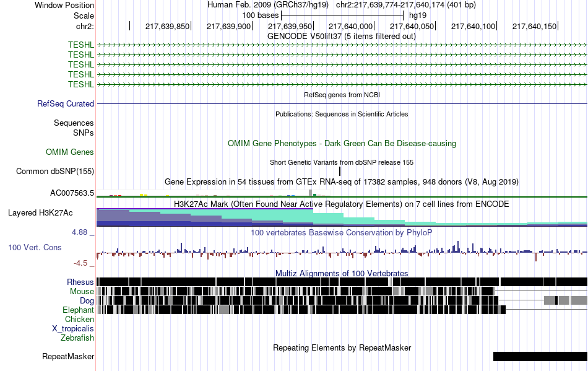Open the OMIM Genes track label
This screenshot has height=371, width=588.
click(70, 152)
